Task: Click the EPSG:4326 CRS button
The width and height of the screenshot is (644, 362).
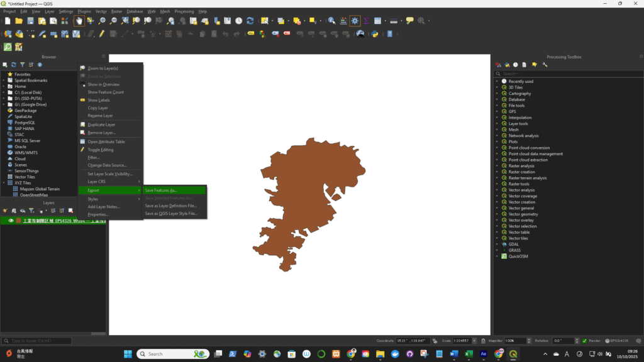Action: (618, 341)
